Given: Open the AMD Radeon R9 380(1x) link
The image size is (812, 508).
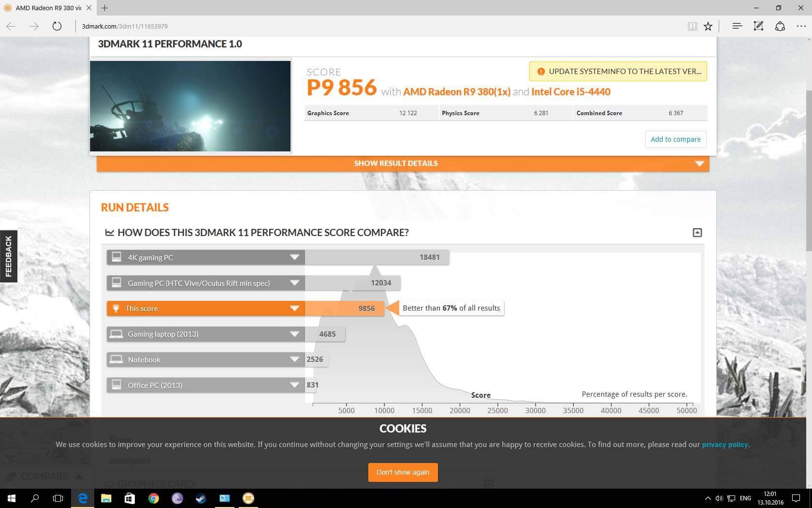Looking at the screenshot, I should pyautogui.click(x=457, y=92).
